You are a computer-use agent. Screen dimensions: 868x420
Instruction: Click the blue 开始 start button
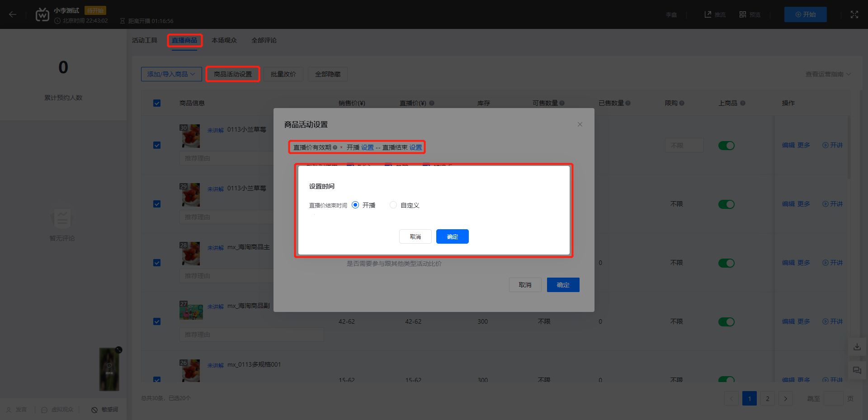click(x=806, y=14)
